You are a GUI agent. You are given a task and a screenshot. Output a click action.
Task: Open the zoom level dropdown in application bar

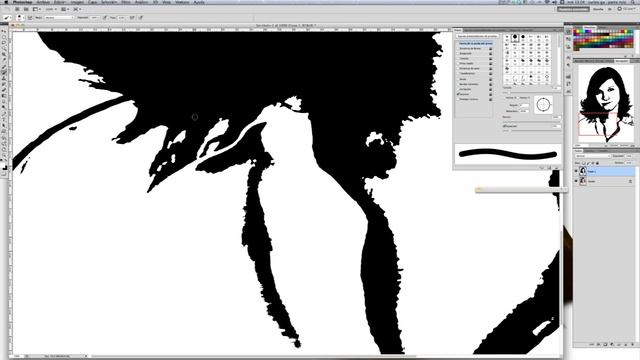51,9
